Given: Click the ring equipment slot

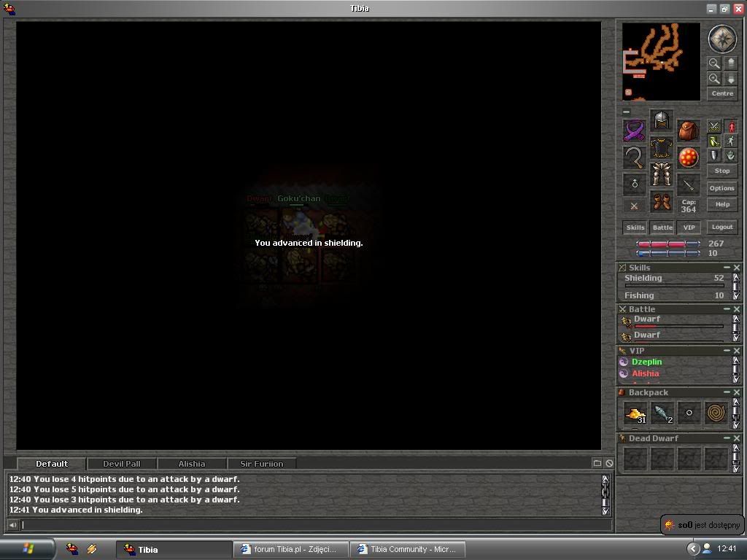Looking at the screenshot, I should 635,184.
